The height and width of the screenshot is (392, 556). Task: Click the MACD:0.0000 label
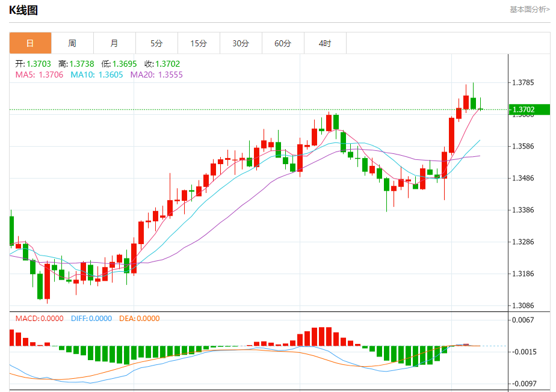click(x=39, y=318)
